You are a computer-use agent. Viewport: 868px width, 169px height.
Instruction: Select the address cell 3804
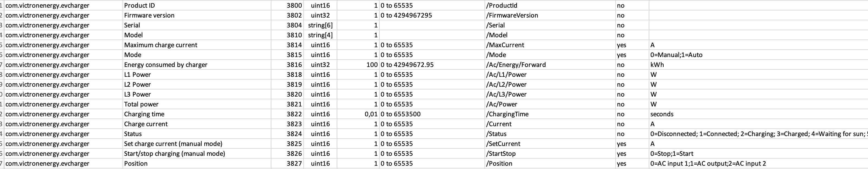[287, 25]
